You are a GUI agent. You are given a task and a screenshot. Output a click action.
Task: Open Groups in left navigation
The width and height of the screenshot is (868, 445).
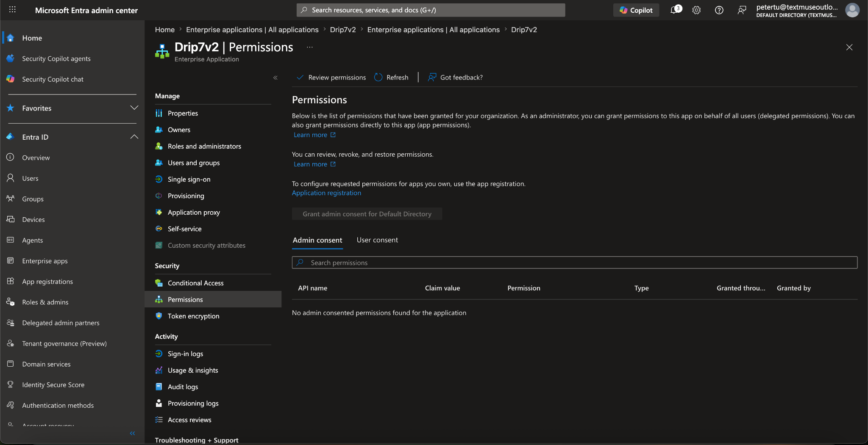click(33, 199)
